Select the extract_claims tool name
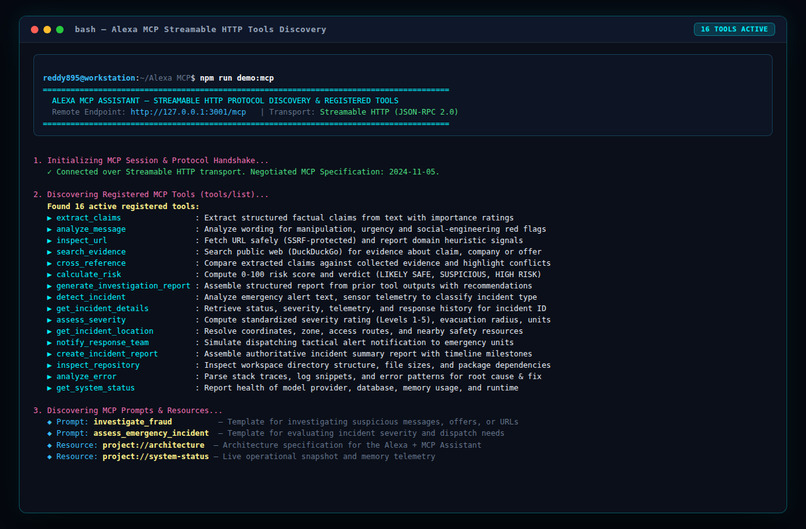This screenshot has width=806, height=529. pos(88,218)
